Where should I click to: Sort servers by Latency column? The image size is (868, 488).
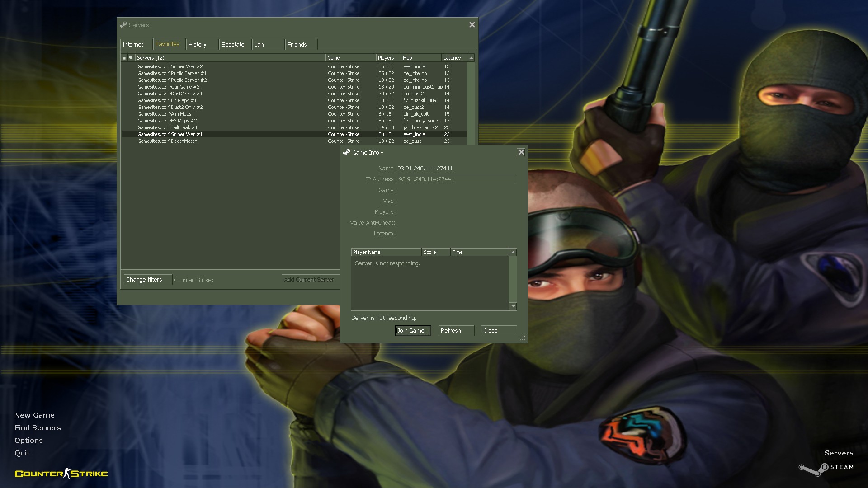[x=452, y=58]
